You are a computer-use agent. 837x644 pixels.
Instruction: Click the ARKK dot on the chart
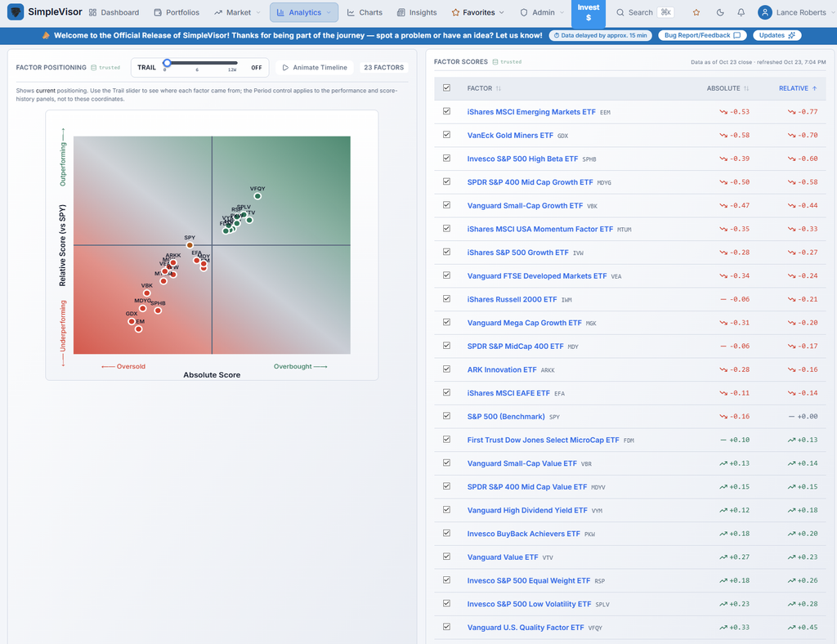173,262
